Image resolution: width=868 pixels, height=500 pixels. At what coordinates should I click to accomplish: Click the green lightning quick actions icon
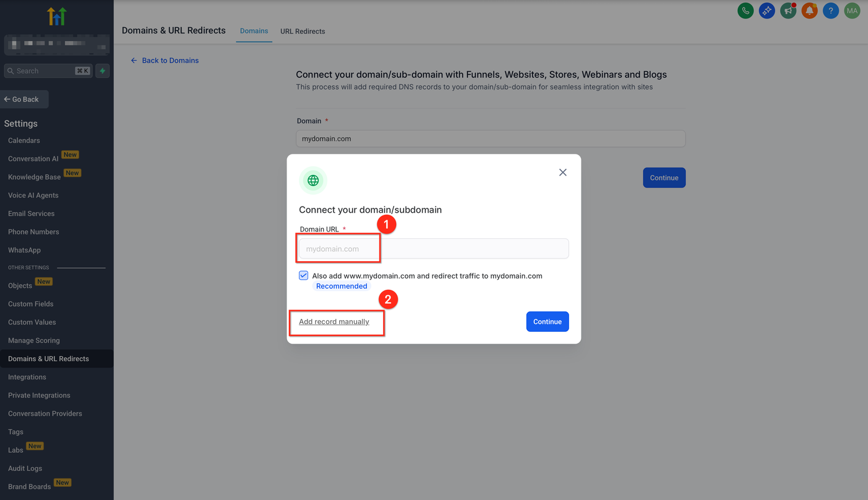pos(103,71)
